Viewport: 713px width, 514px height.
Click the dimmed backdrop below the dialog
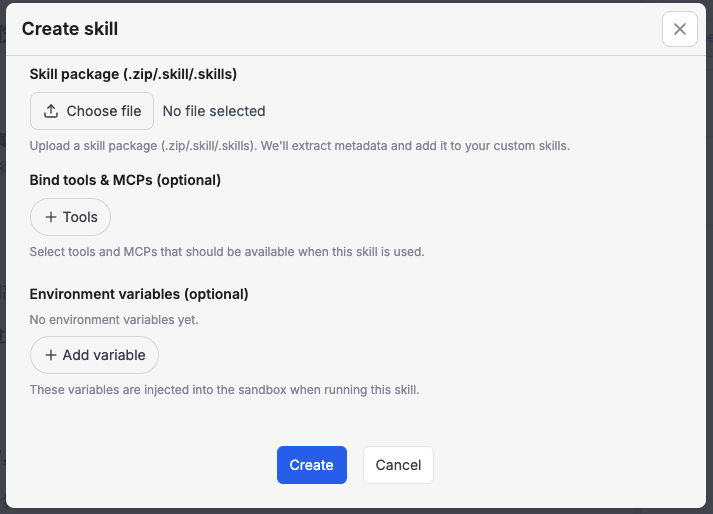(x=356, y=511)
